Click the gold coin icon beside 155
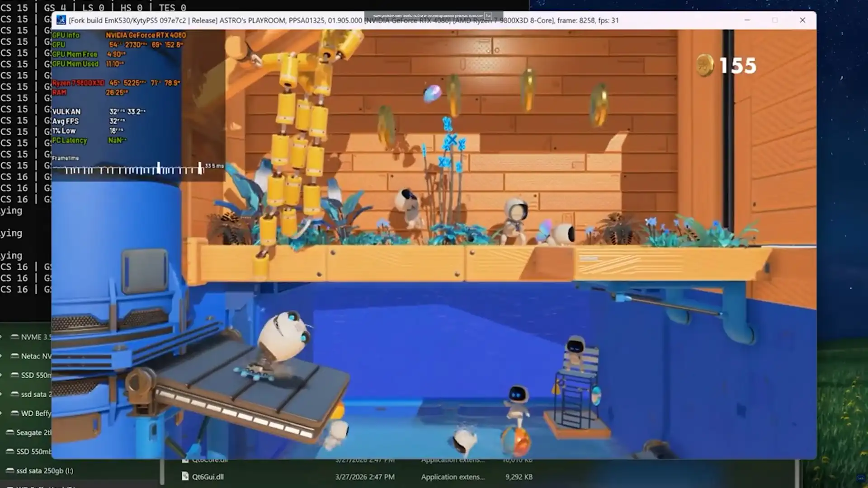The image size is (868, 488). pos(704,66)
